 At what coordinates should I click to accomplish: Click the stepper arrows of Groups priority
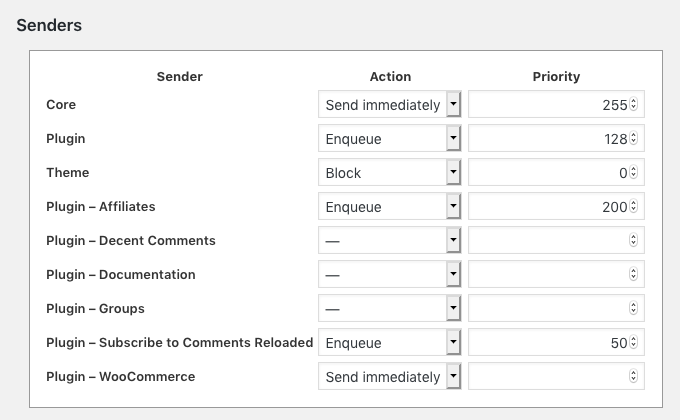point(633,308)
